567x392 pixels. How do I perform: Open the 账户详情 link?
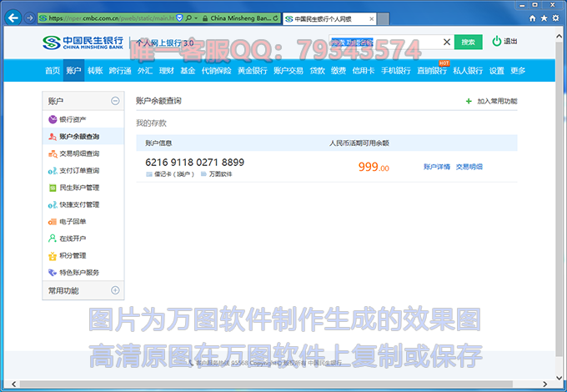tap(436, 167)
